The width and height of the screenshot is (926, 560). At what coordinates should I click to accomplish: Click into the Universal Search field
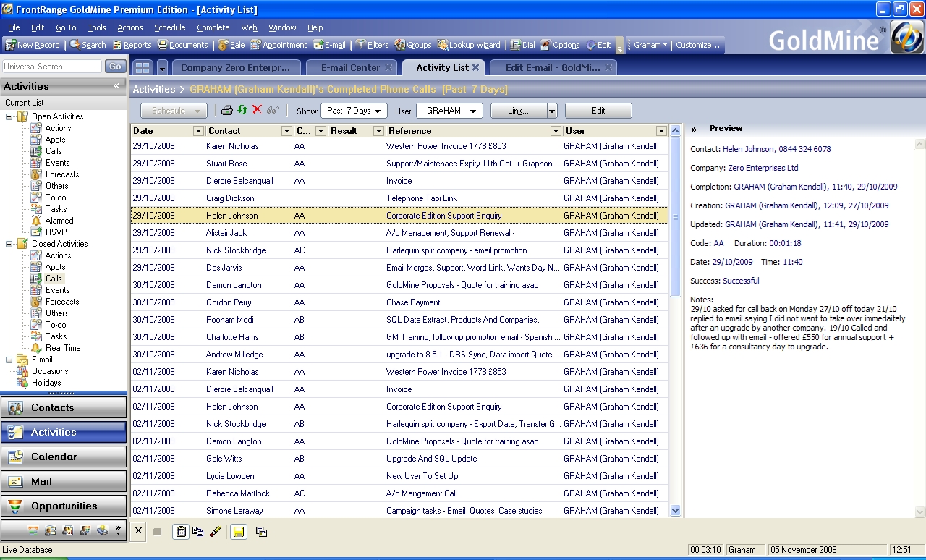pos(51,67)
